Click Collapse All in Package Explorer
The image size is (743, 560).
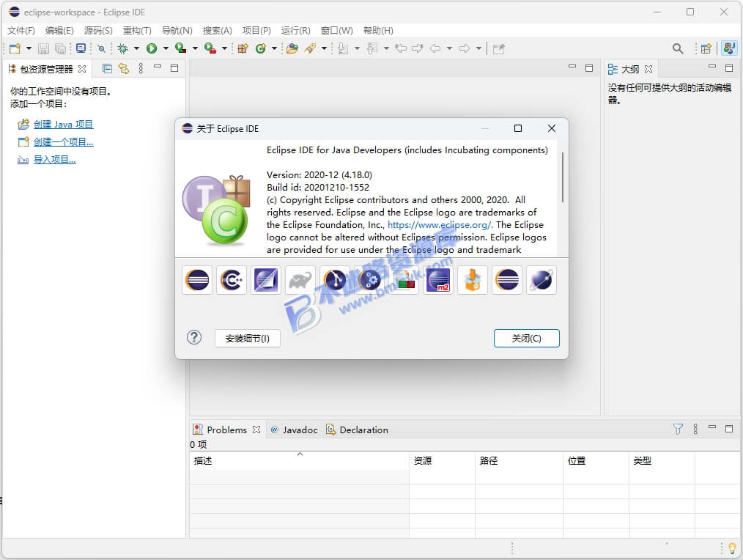click(108, 69)
